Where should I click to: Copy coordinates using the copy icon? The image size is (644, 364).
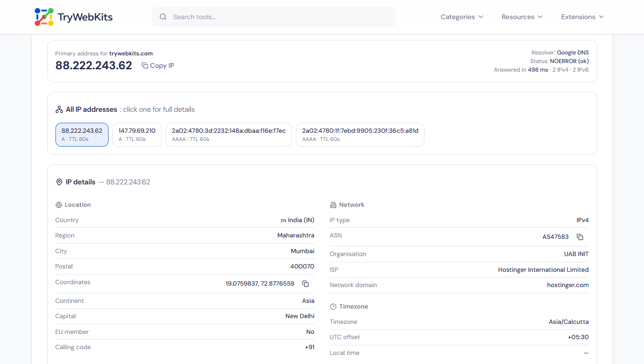(306, 284)
